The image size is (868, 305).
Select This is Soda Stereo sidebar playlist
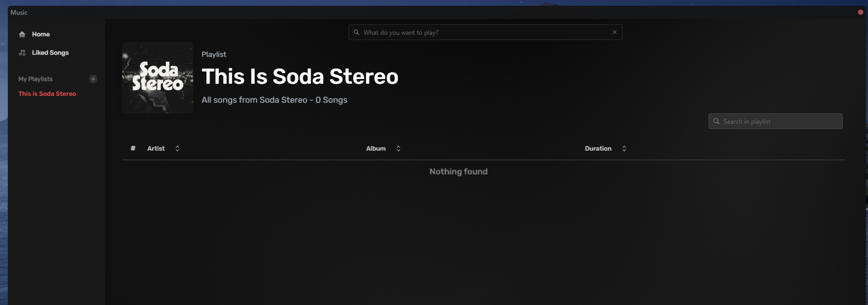click(x=47, y=94)
